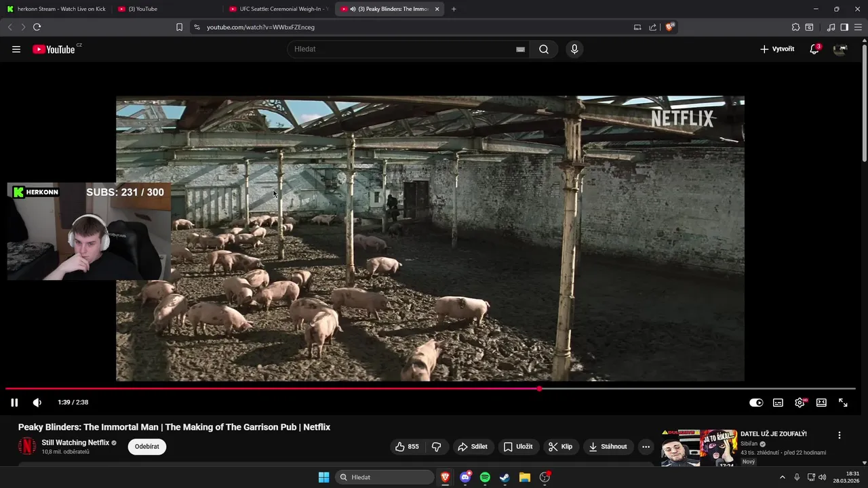868x488 pixels.
Task: Pause the video
Action: (14, 403)
